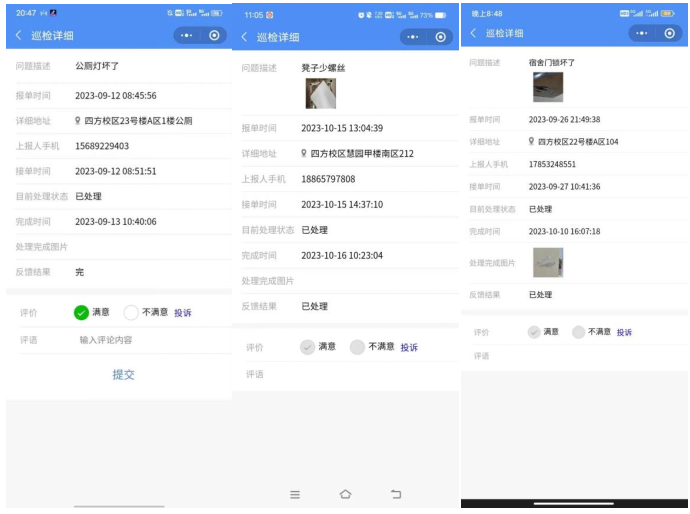Tap back arrow in right phone header
The width and height of the screenshot is (690, 514).
(473, 33)
